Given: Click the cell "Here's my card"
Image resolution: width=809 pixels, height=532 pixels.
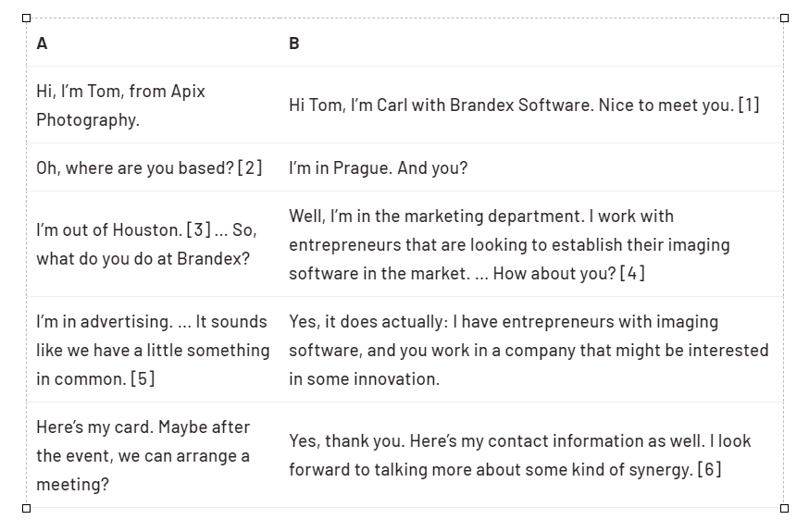Looking at the screenshot, I should (153, 455).
